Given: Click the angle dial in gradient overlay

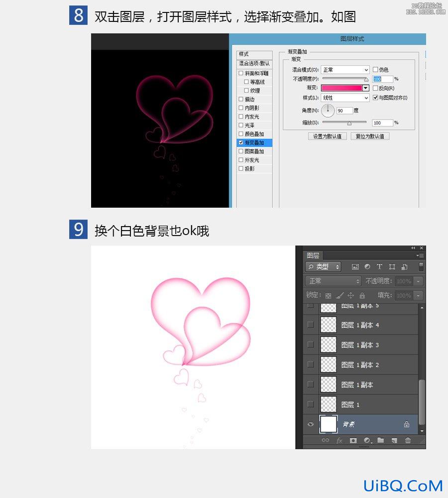Looking at the screenshot, I should 328,111.
